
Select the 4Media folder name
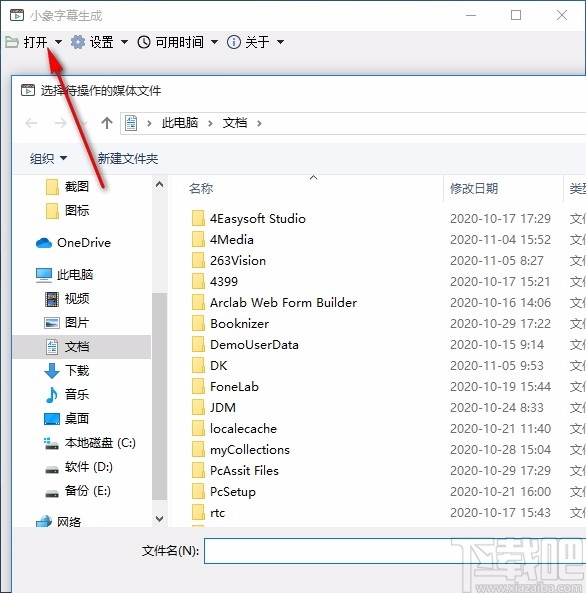point(232,240)
